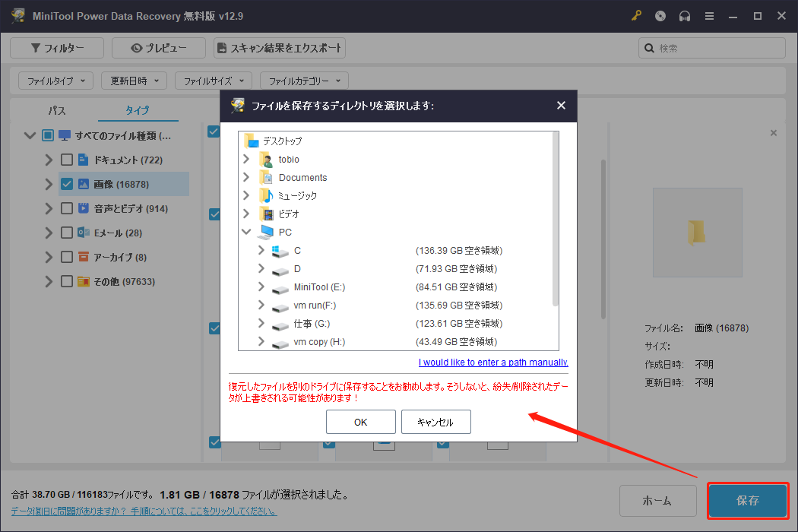Expand the tobio folder chevron

[247, 160]
